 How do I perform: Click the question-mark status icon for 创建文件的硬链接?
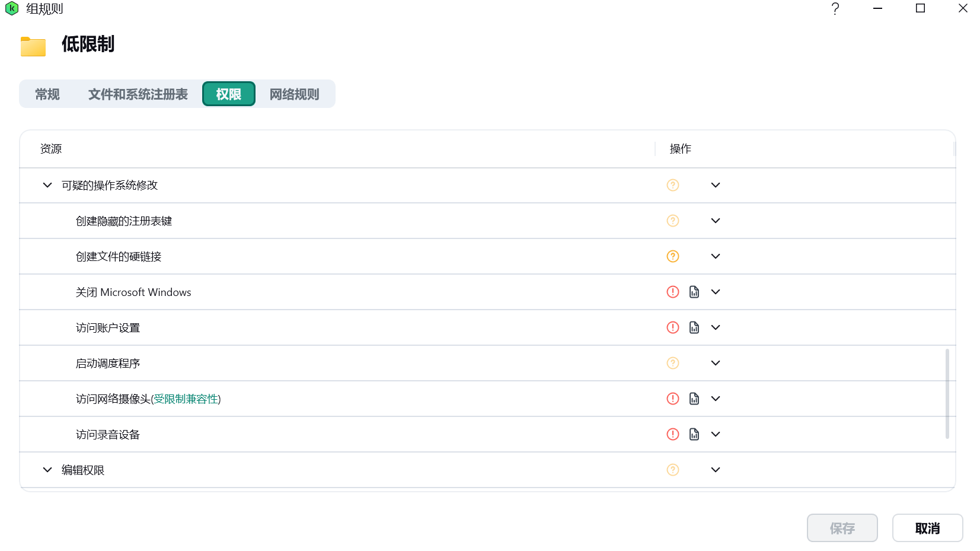[x=672, y=256]
